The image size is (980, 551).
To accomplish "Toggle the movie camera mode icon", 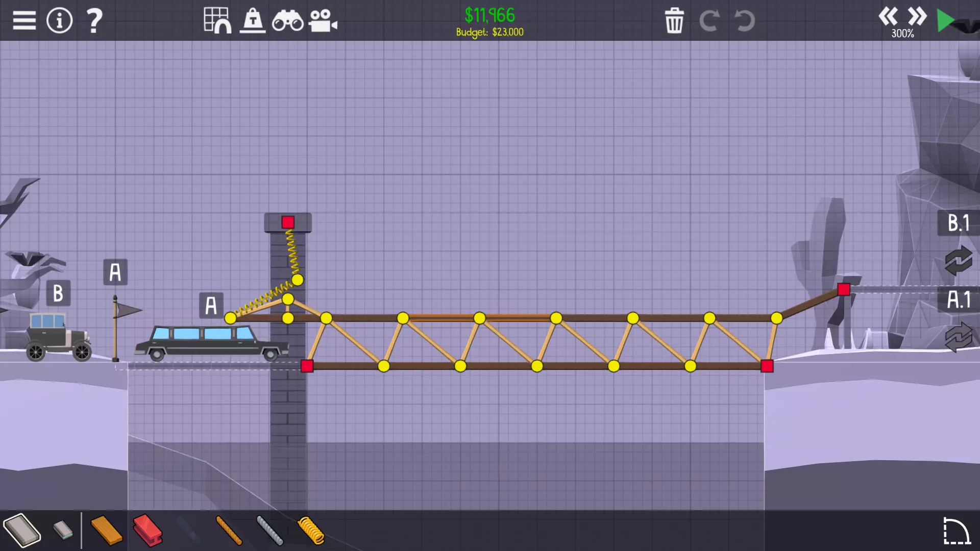I will (323, 21).
